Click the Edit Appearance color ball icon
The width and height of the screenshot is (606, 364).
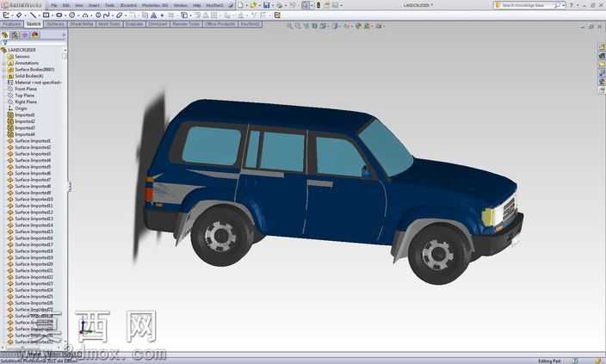point(358,26)
